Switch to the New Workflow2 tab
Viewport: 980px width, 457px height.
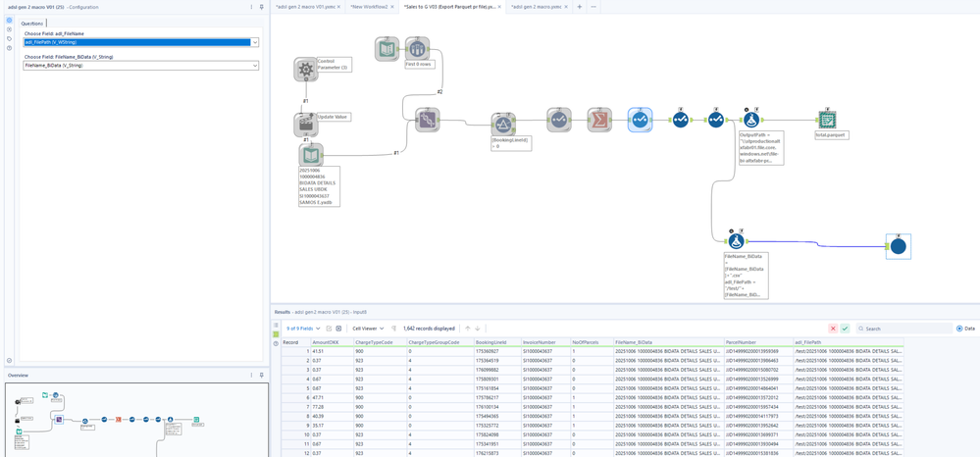369,6
